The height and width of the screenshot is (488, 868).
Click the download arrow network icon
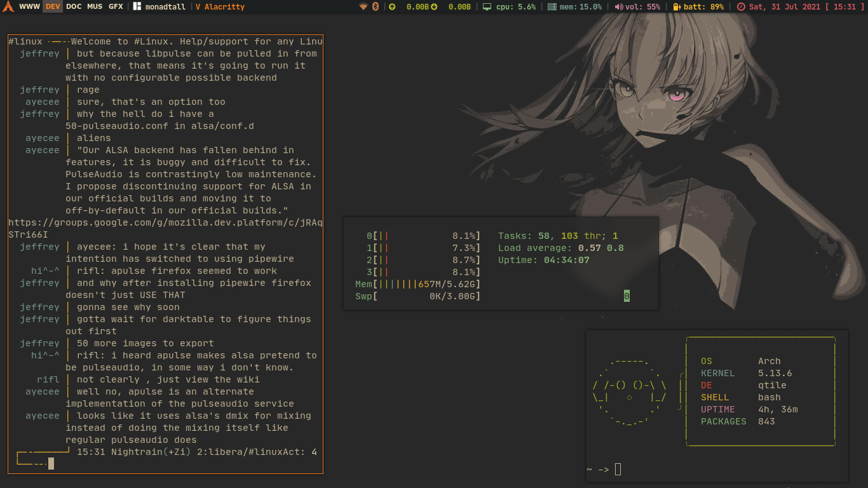pos(434,6)
